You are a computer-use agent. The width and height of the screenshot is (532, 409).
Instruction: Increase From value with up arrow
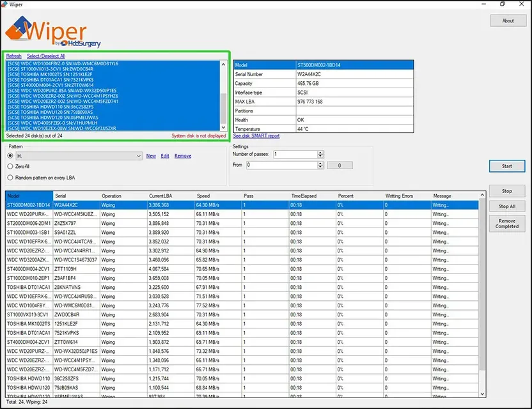pyautogui.click(x=320, y=164)
